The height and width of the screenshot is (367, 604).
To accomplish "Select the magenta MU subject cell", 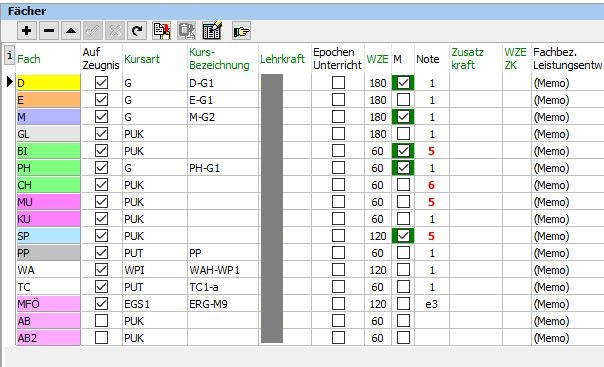I will tap(49, 202).
